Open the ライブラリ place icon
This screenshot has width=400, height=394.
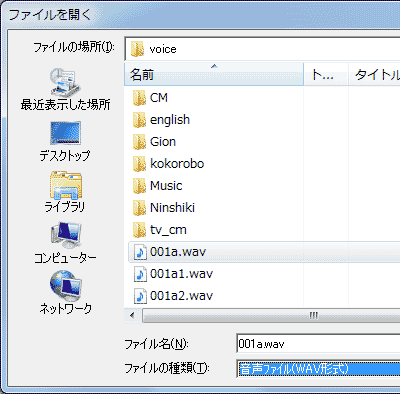coord(66,185)
